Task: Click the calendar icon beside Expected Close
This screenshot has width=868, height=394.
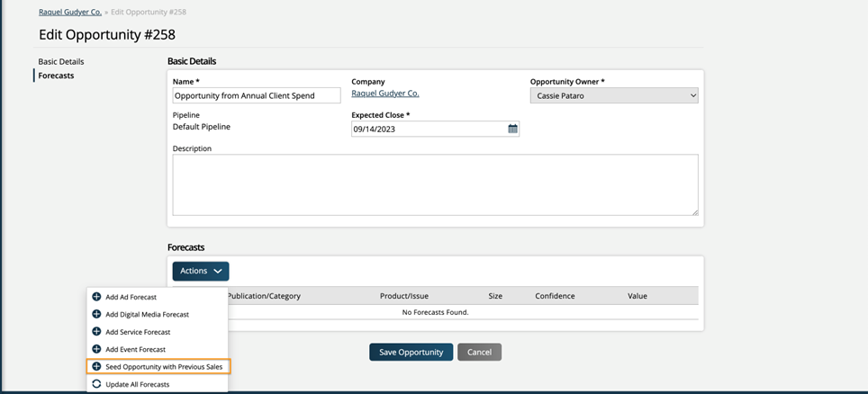Action: (x=512, y=129)
